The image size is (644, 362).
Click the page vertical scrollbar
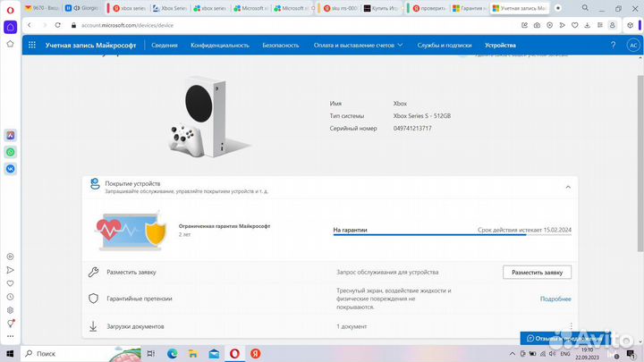click(640, 164)
